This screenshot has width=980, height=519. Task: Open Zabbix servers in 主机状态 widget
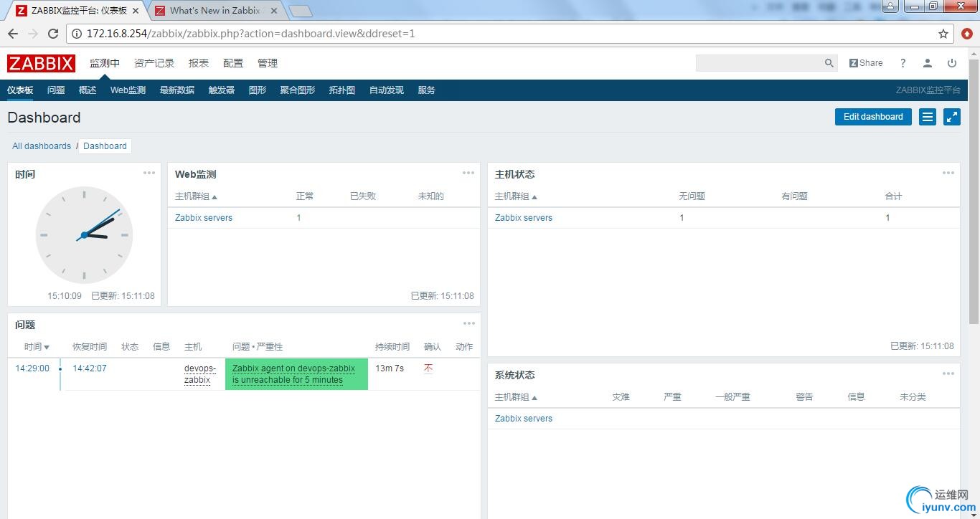[x=524, y=218]
